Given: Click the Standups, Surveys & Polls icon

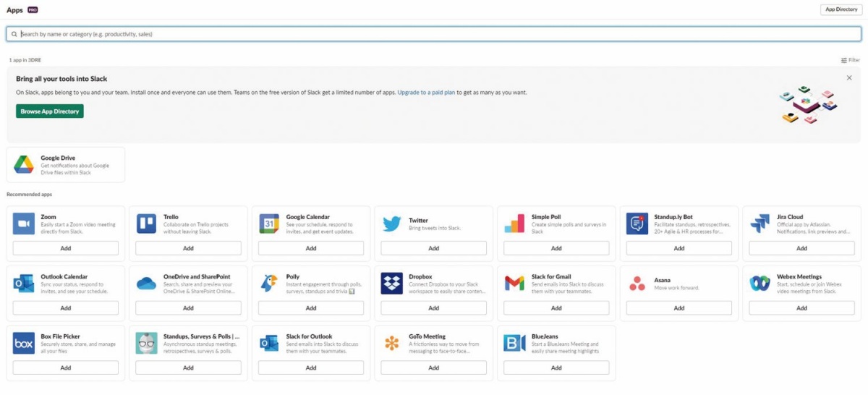Looking at the screenshot, I should pyautogui.click(x=147, y=344).
